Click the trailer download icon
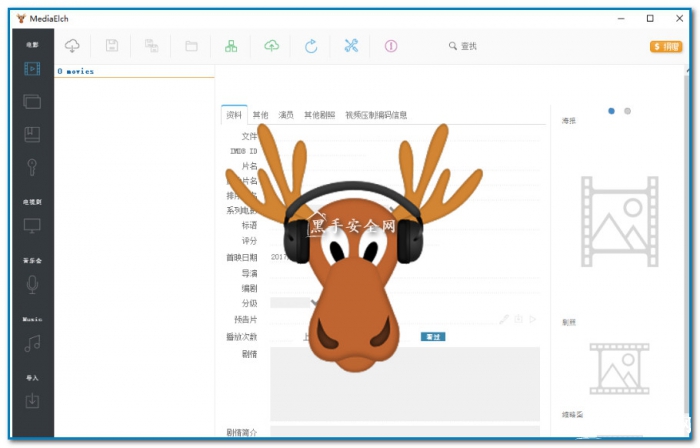Screen dimensions: 700x448 click(x=519, y=319)
